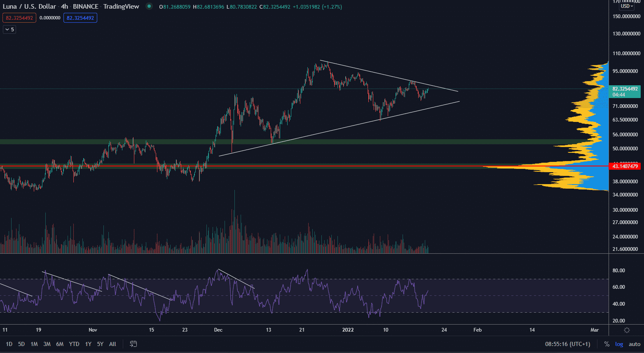Open the timezone menu showing UTC+1
This screenshot has height=353, width=644.
point(567,344)
